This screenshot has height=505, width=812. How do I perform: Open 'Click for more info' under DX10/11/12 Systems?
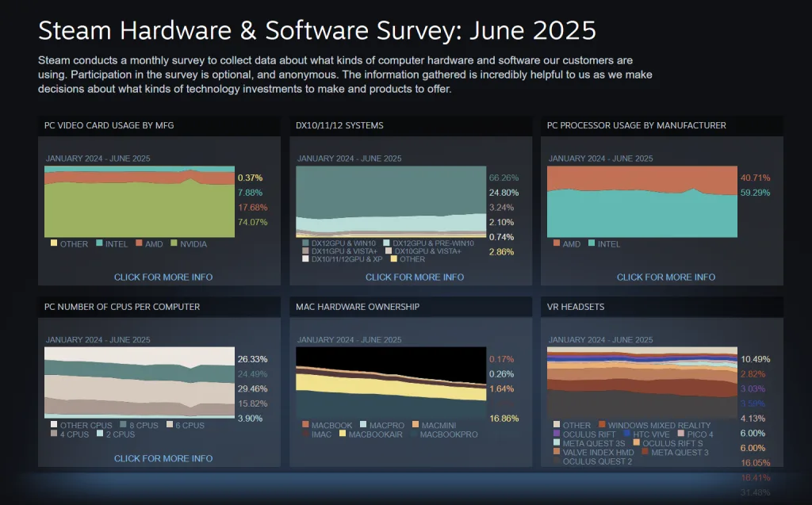[x=415, y=277]
